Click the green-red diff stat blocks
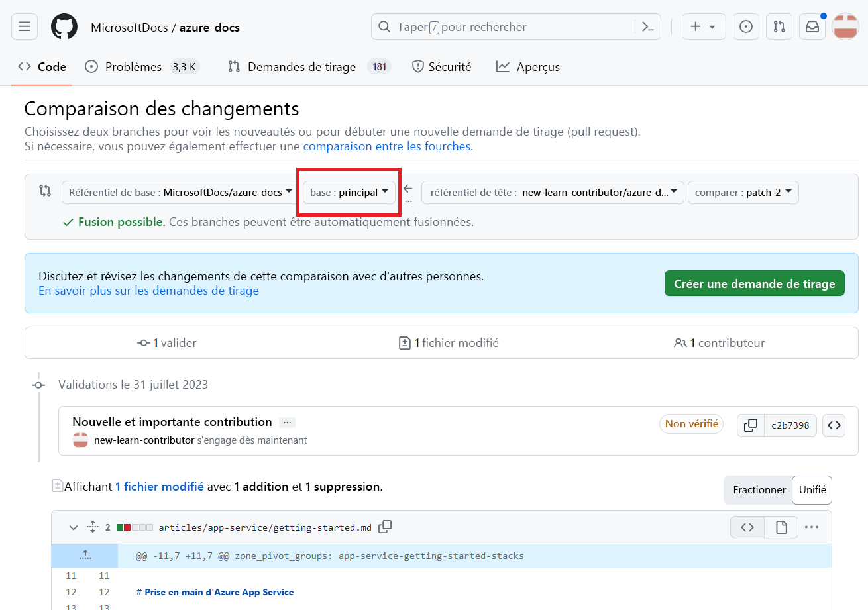Viewport: 868px width, 610px height. pyautogui.click(x=134, y=527)
